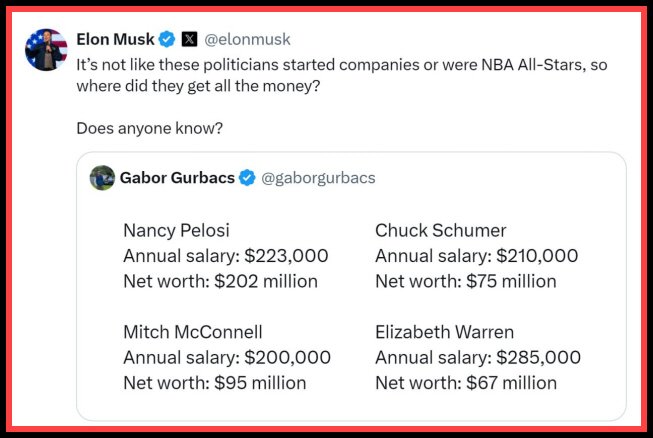Open the Elon Musk display name
Image resolution: width=653 pixels, height=438 pixels.
[x=115, y=39]
